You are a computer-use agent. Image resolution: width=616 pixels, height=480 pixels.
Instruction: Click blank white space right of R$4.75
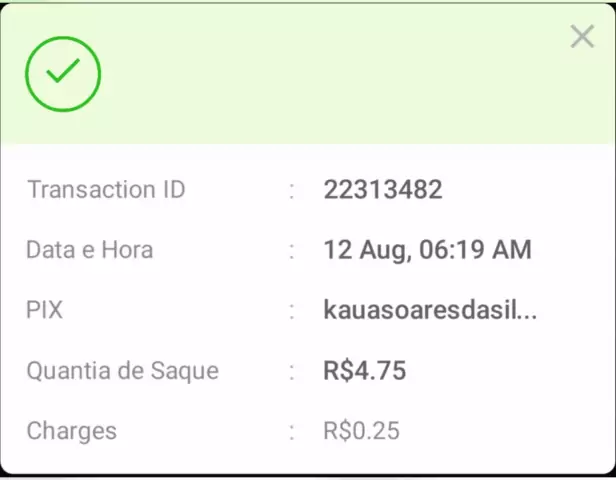(x=510, y=371)
